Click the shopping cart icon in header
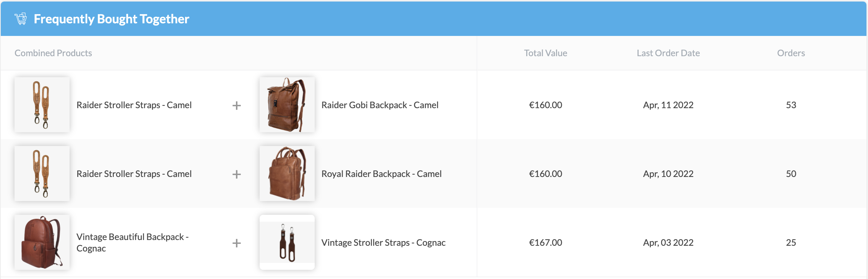The image size is (868, 279). (x=21, y=19)
